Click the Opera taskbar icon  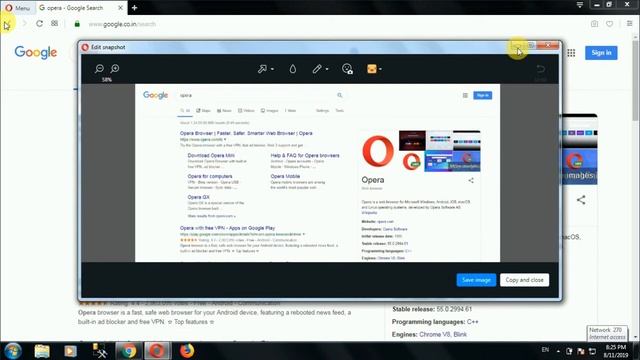[x=157, y=351]
